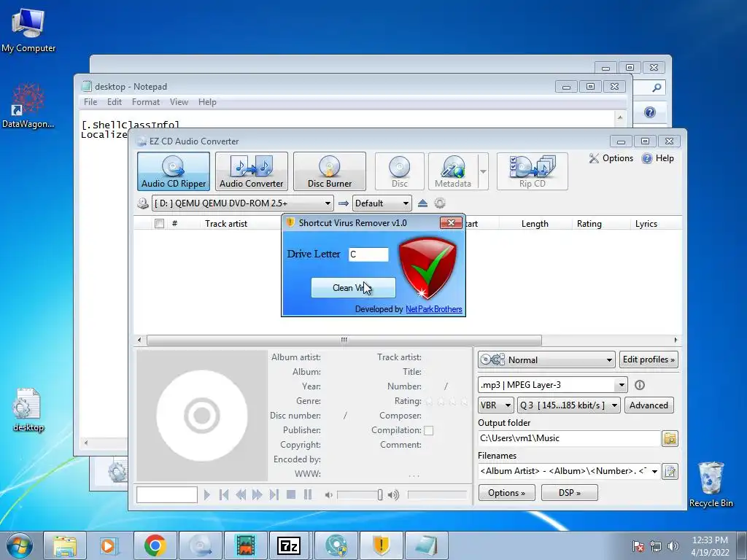Screen dimensions: 747x560
Task: Open the VBR mode dropdown
Action: [x=496, y=405]
